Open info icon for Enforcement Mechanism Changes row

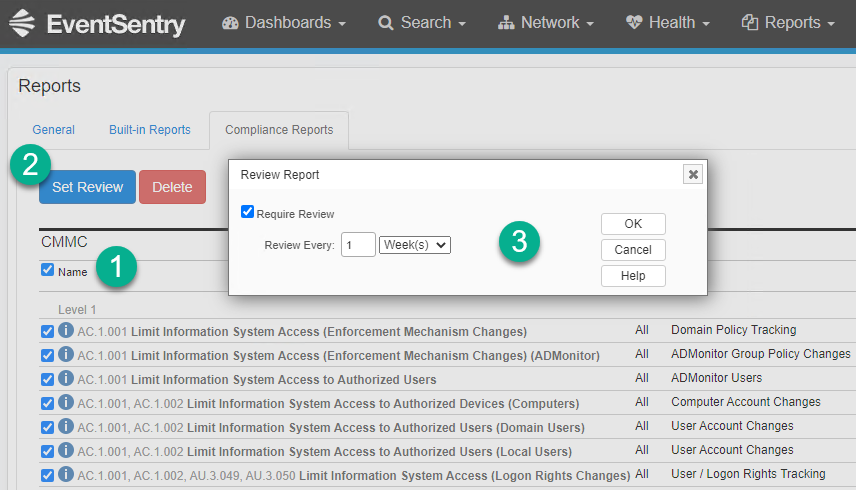66,330
